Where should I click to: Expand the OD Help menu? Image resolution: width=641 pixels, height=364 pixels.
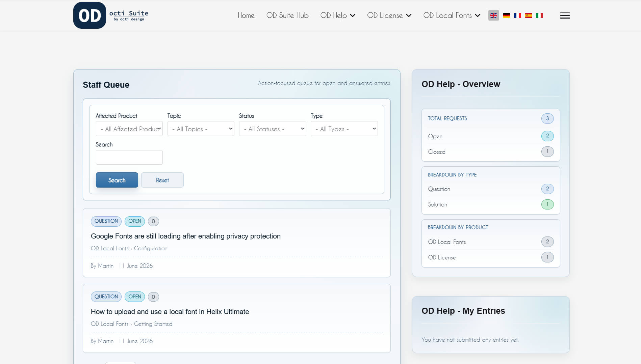[338, 16]
